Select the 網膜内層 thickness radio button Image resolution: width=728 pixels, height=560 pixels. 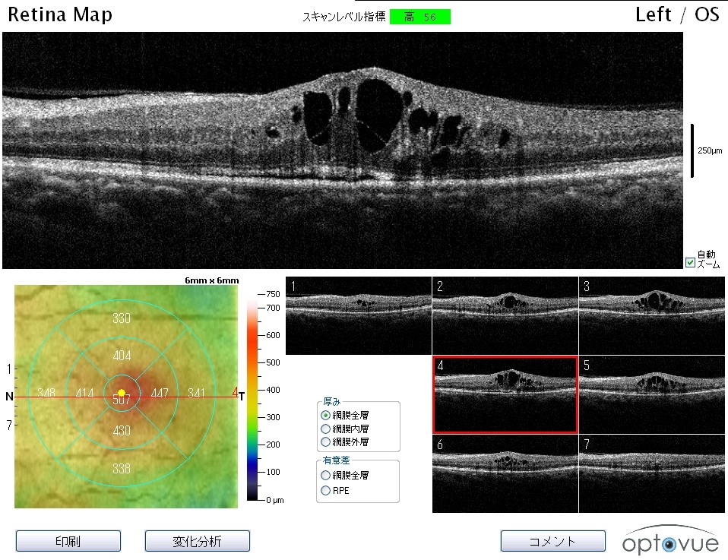pos(326,429)
